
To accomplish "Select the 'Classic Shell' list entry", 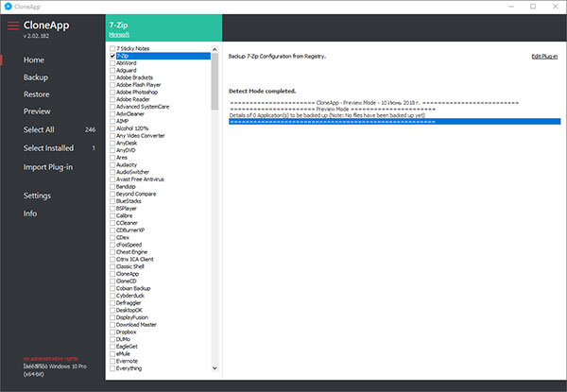I will (x=130, y=266).
